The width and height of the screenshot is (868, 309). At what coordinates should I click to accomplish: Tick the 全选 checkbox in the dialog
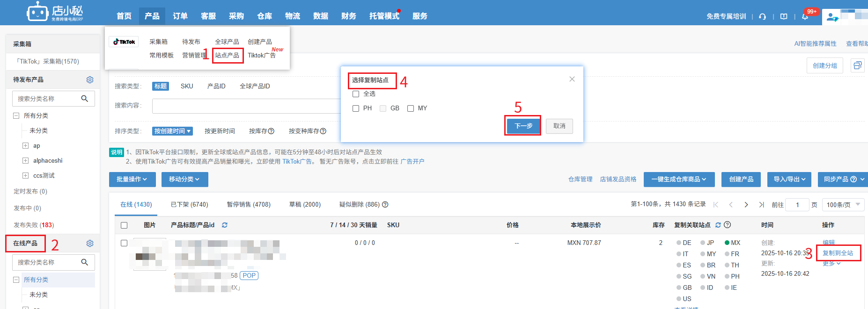click(356, 94)
